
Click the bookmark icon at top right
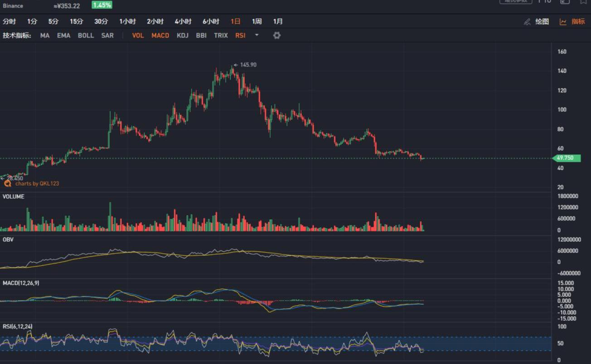583,1
